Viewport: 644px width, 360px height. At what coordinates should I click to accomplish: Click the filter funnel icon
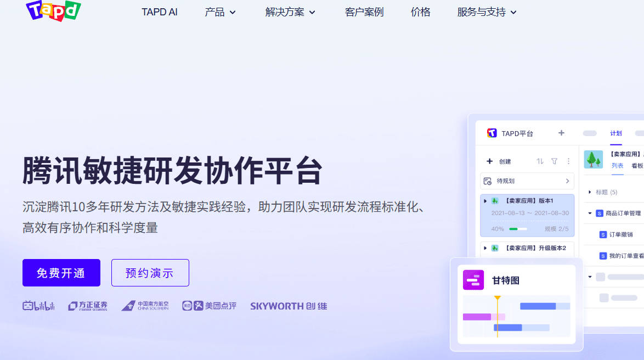[555, 161]
